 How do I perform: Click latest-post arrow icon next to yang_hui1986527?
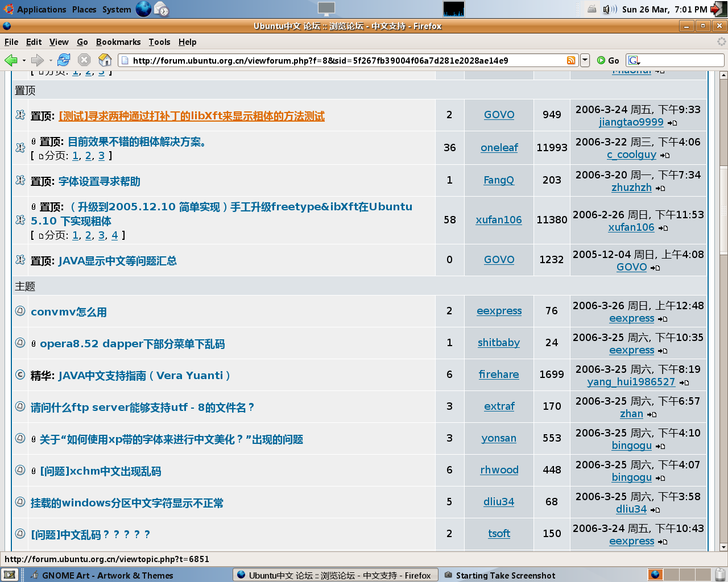(x=684, y=383)
